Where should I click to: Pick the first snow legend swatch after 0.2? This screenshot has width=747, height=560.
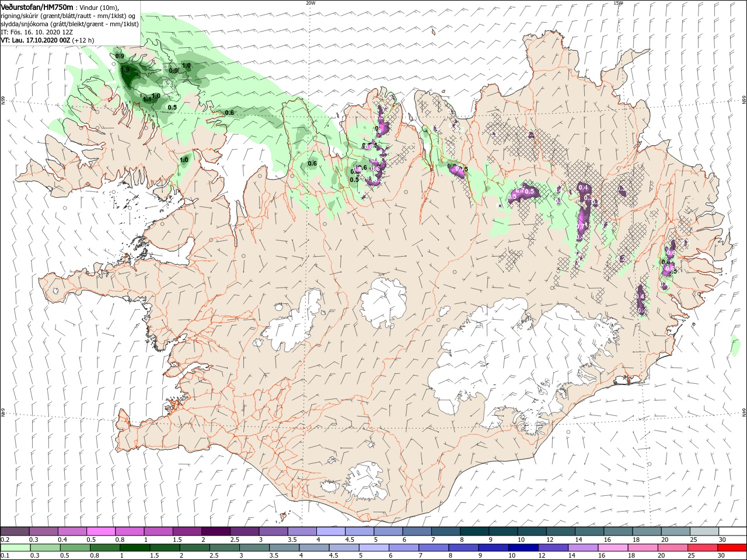click(x=15, y=531)
